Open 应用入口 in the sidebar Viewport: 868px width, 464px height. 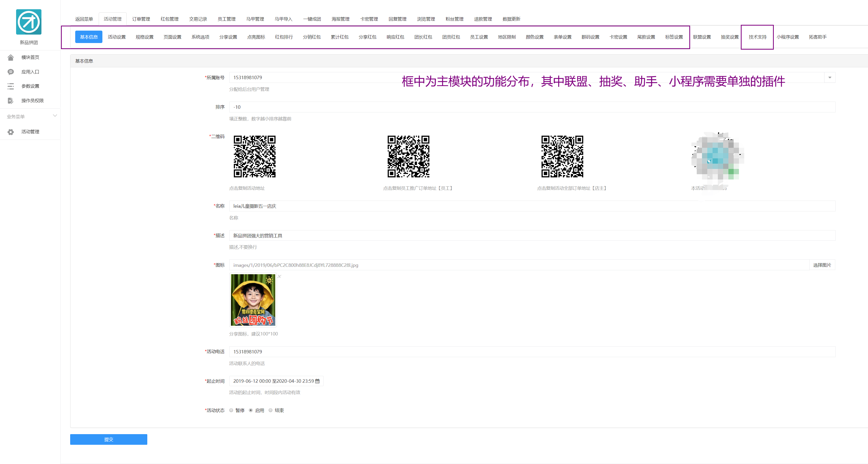point(30,72)
